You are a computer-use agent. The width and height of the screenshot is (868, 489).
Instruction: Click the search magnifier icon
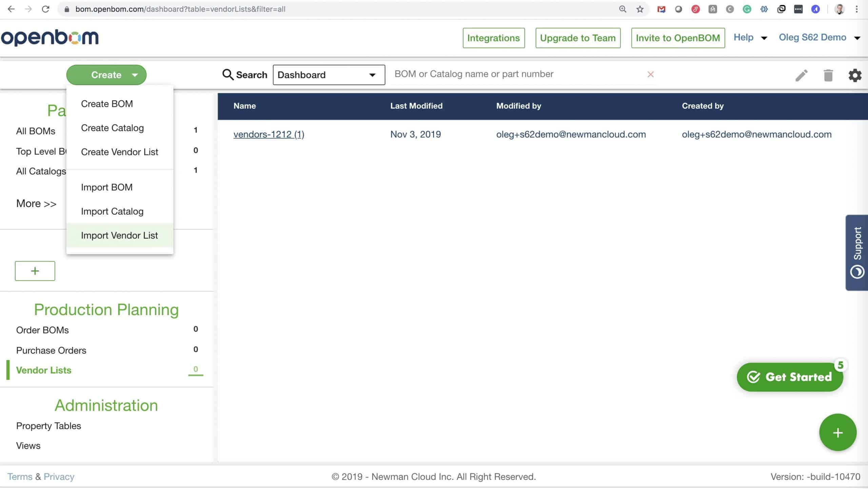tap(228, 75)
